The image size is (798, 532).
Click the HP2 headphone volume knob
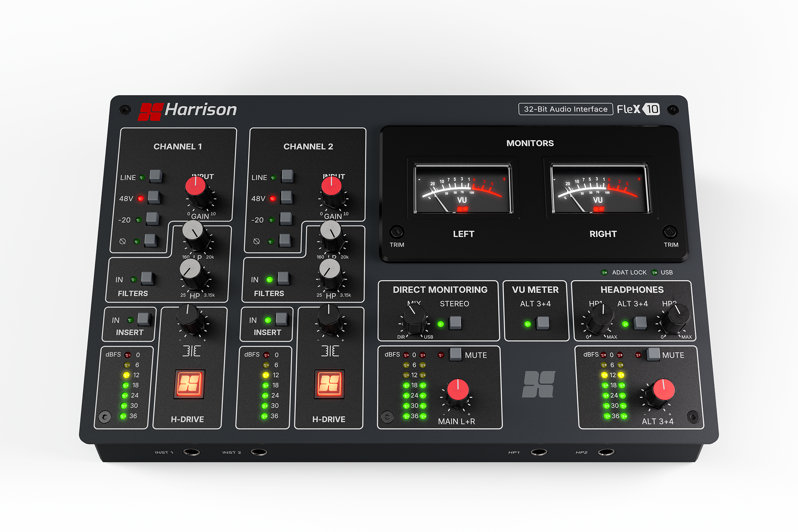tap(676, 319)
